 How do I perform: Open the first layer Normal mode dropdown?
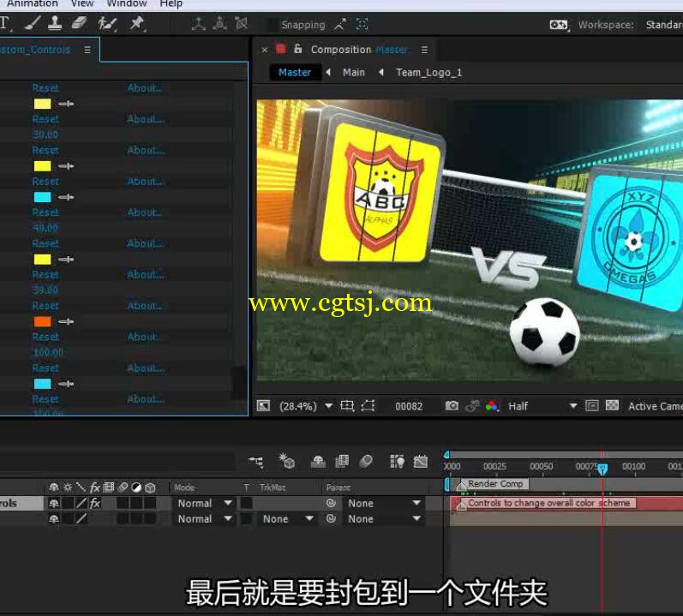204,503
